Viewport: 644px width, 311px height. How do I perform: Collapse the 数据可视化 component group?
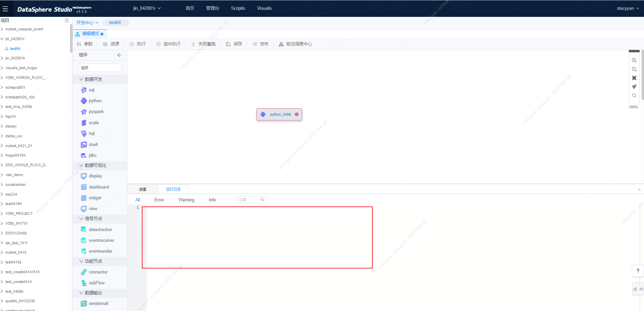pos(81,165)
